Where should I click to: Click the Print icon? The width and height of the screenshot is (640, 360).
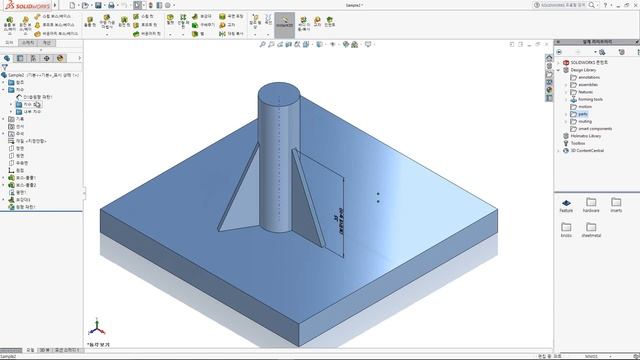[111, 5]
